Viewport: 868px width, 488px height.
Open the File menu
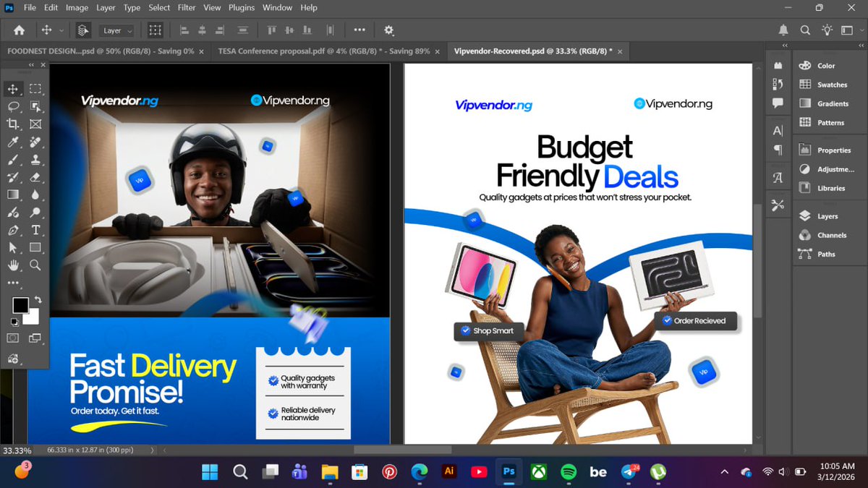[30, 8]
